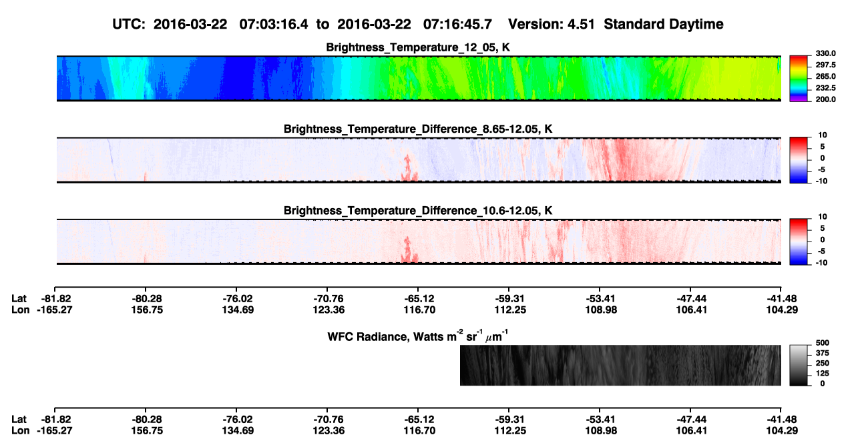Click the 330.0 colorbar tick label
Screen dimensions: 868x445
825,53
